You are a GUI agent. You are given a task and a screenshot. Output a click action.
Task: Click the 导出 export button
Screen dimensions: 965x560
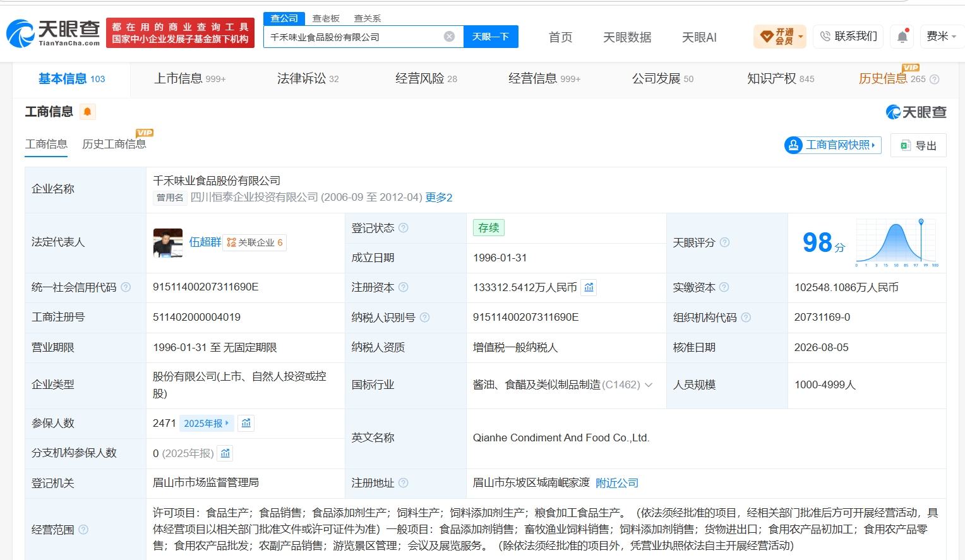tap(918, 145)
